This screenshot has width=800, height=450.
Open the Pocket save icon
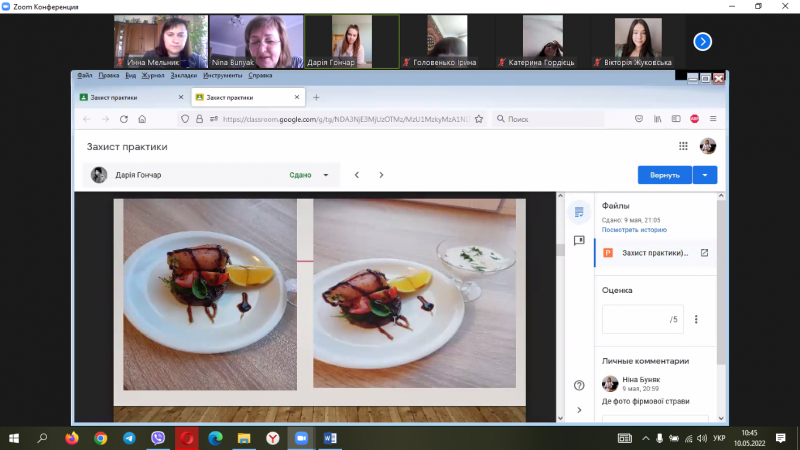pos(639,119)
